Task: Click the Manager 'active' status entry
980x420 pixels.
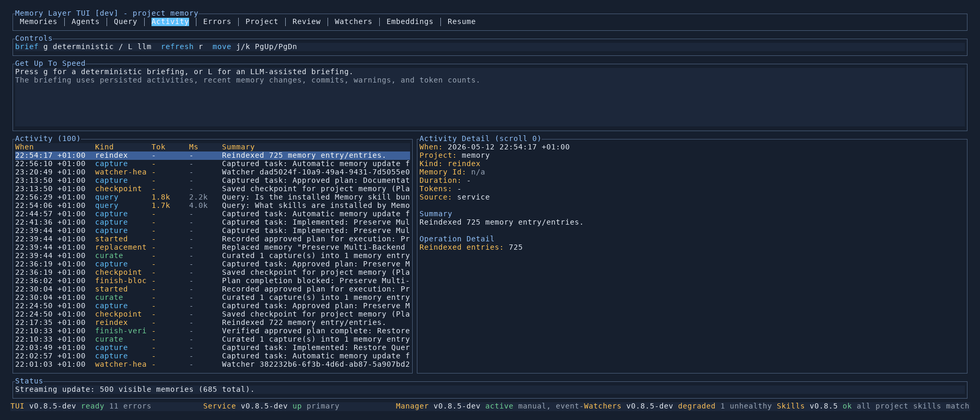Action: click(499, 406)
